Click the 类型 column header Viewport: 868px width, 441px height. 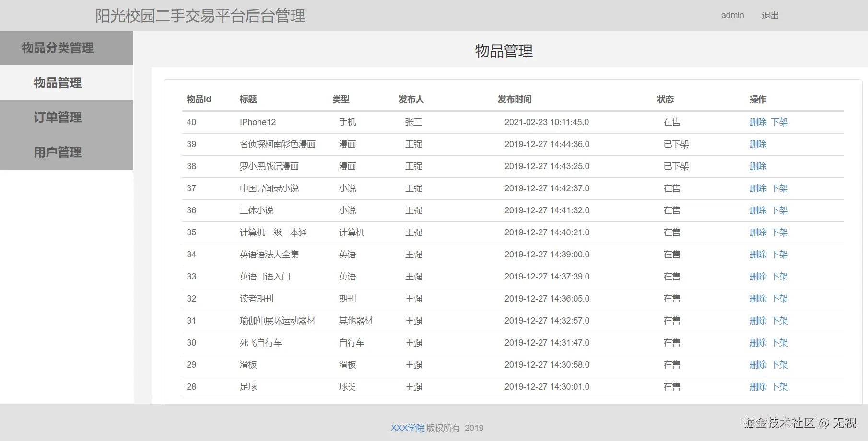(x=341, y=99)
